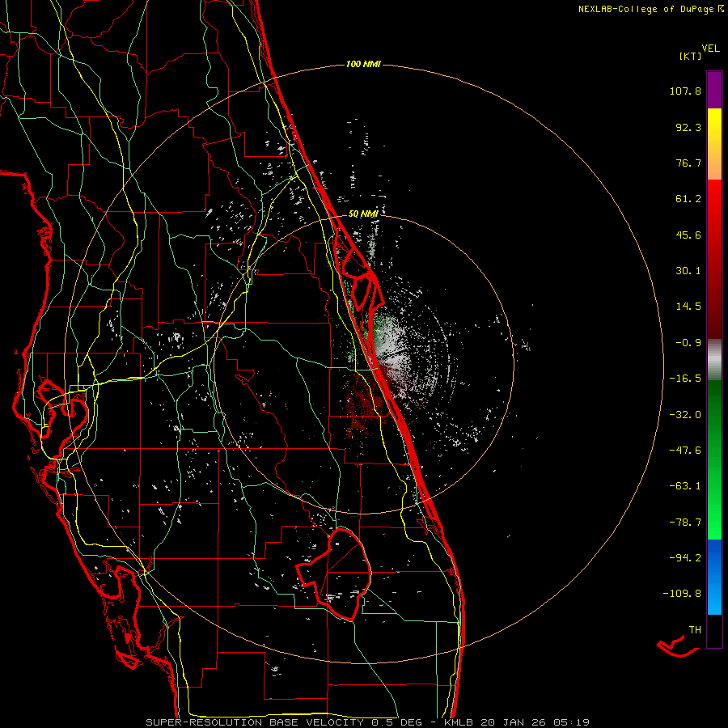Click the -16.5 scale value

[685, 379]
